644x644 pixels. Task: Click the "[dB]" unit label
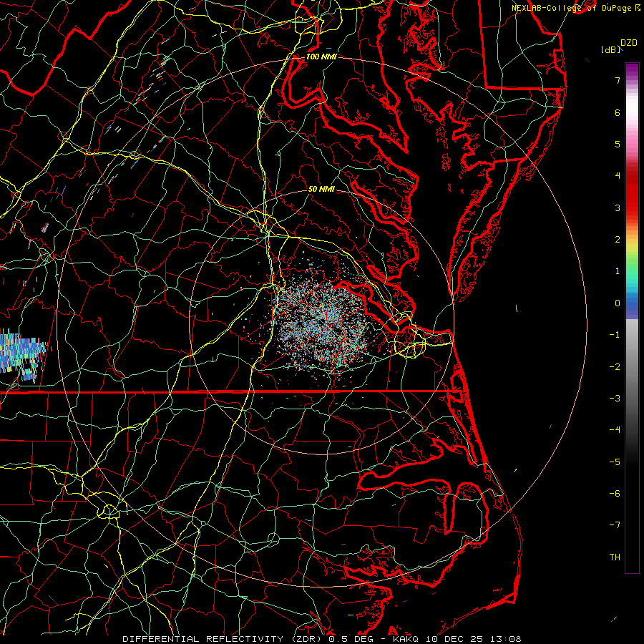click(610, 49)
